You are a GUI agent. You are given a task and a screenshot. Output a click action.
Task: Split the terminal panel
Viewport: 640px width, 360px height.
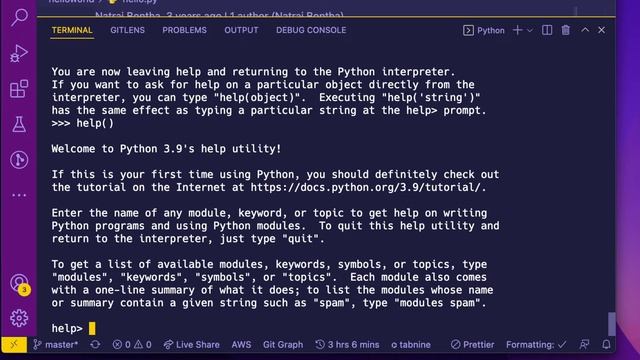547,30
